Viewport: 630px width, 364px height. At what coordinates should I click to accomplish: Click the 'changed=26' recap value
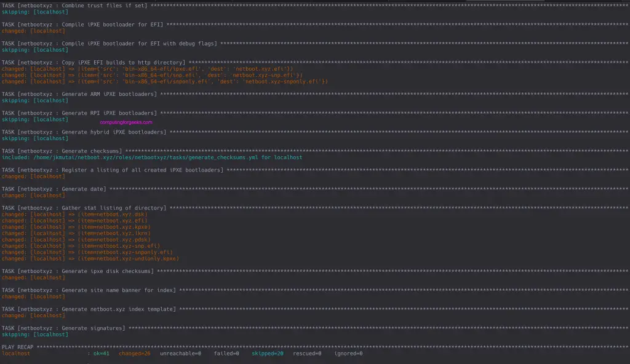coord(135,354)
